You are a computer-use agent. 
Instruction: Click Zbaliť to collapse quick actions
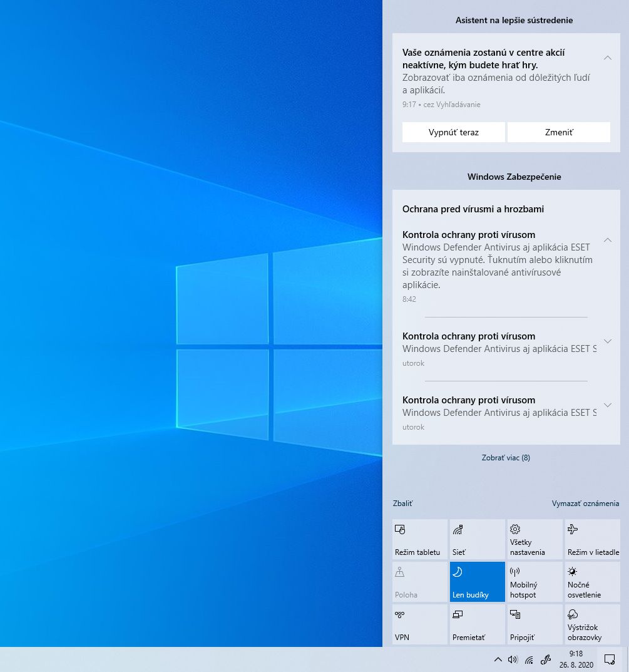pyautogui.click(x=402, y=503)
